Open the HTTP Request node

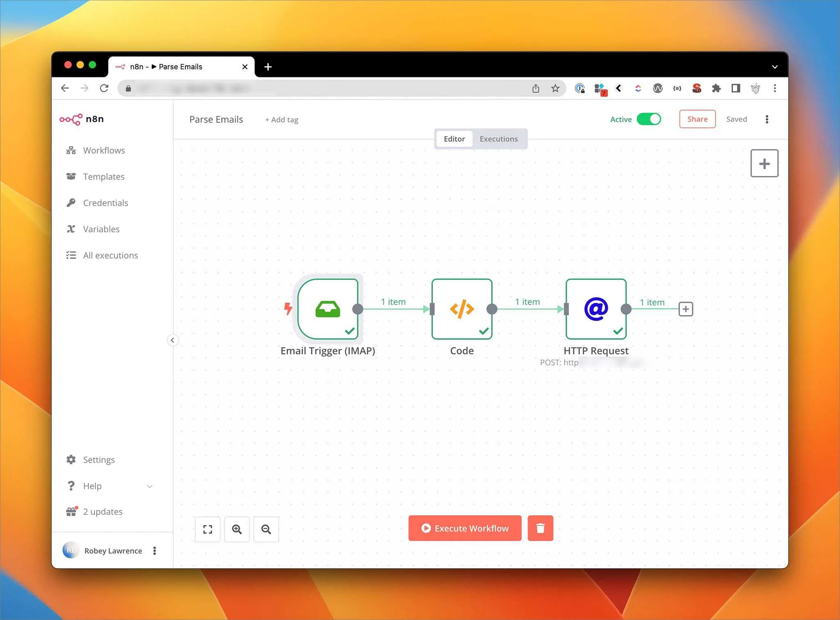click(x=596, y=309)
